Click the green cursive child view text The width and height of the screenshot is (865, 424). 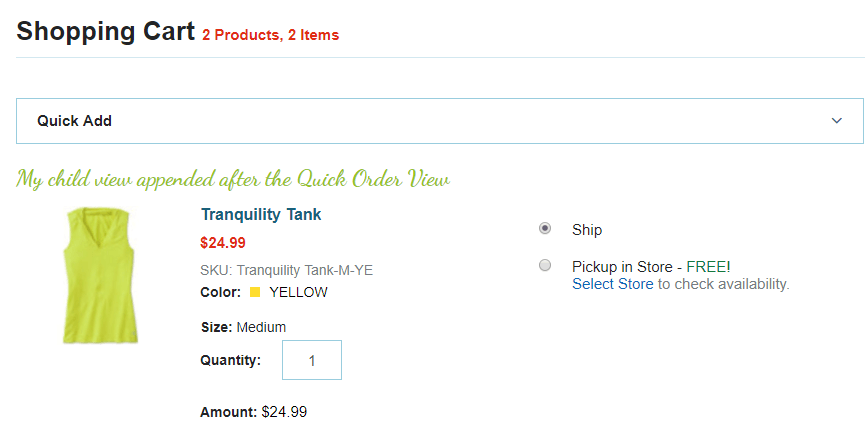(x=233, y=179)
